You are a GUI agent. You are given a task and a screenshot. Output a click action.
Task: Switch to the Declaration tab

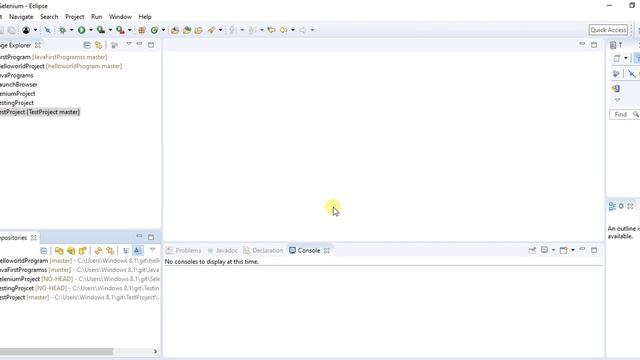263,251
